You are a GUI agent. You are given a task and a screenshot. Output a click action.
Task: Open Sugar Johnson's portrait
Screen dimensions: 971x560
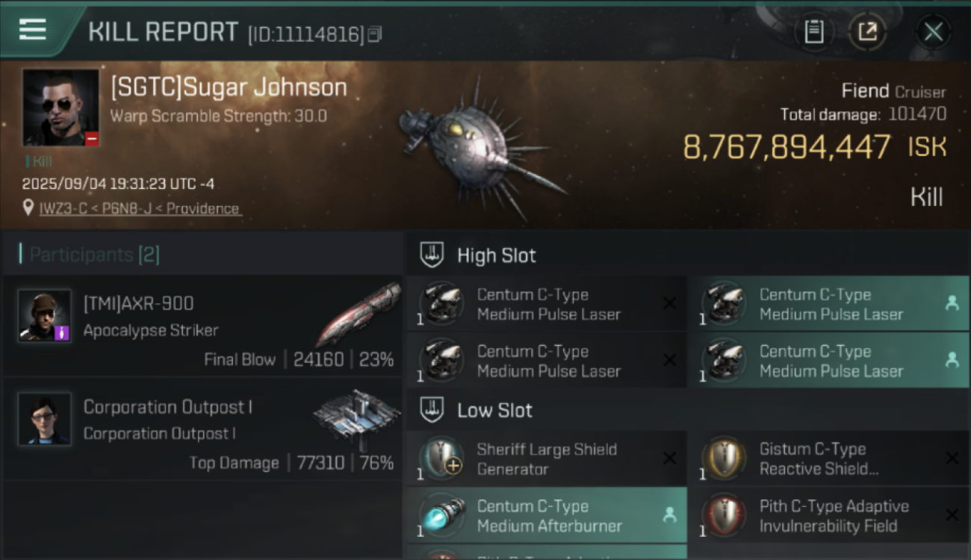click(x=61, y=108)
